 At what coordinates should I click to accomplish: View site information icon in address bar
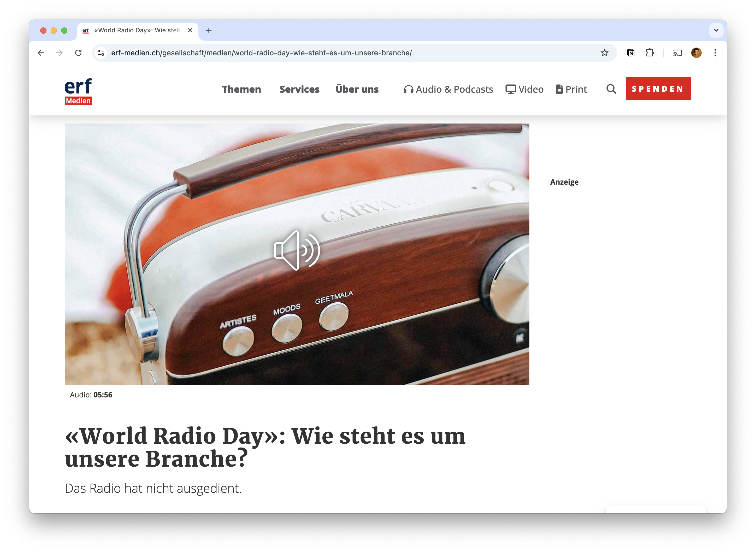coord(101,53)
